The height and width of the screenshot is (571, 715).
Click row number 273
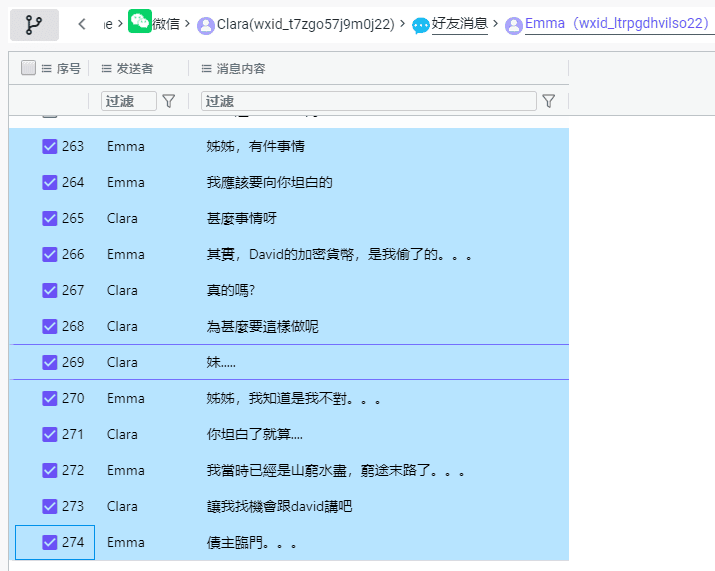tap(73, 506)
